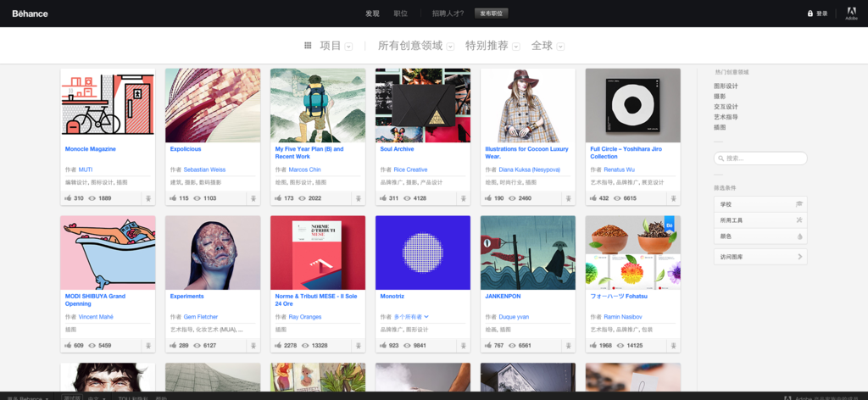Click the views eye icon on Expolicious
868x400 pixels.
197,198
